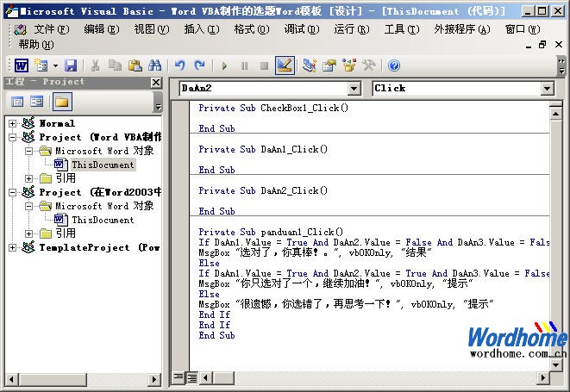
Task: Click the Redo arrow icon
Action: coord(199,65)
